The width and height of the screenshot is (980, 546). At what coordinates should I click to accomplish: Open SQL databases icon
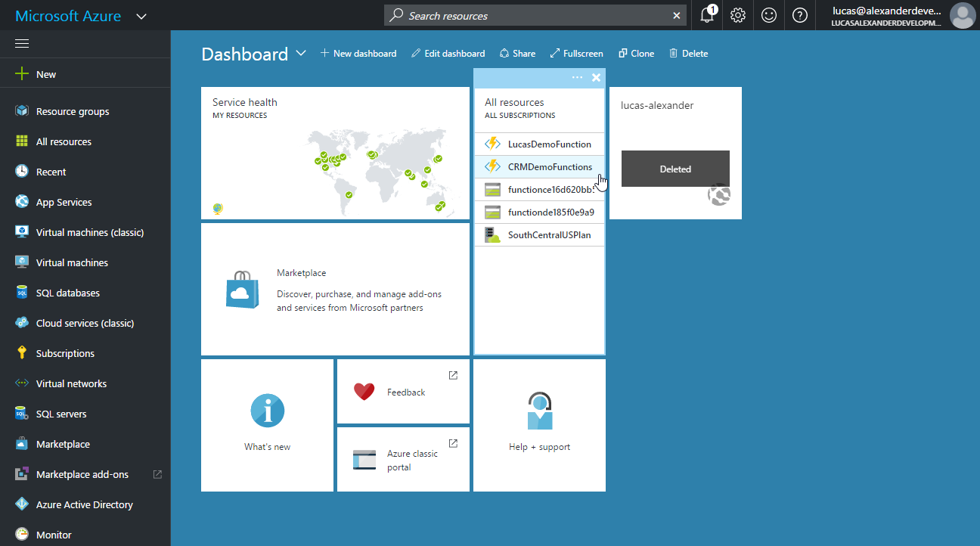pyautogui.click(x=22, y=293)
